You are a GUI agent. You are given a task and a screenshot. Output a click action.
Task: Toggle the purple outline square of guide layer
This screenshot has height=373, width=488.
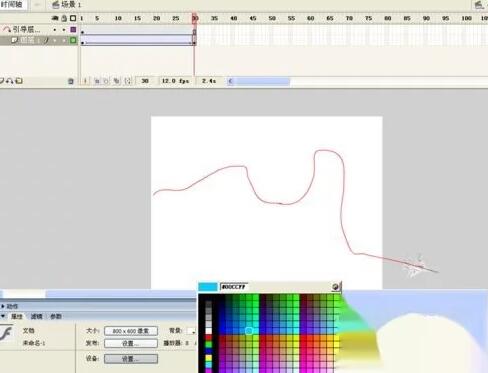[73, 30]
